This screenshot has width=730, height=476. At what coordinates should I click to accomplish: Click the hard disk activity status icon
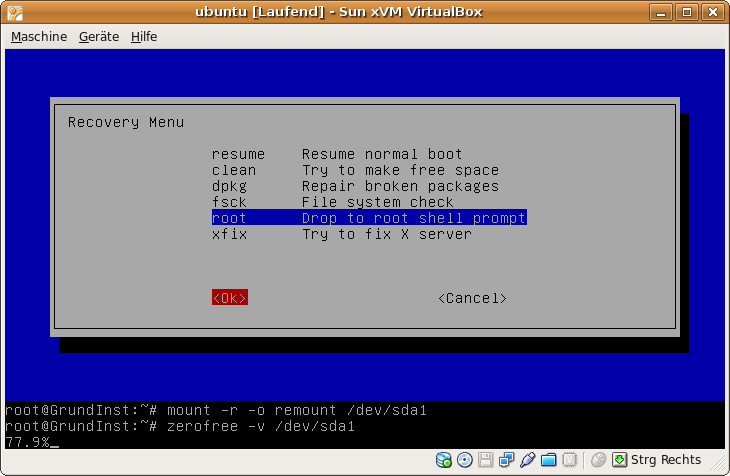444,460
